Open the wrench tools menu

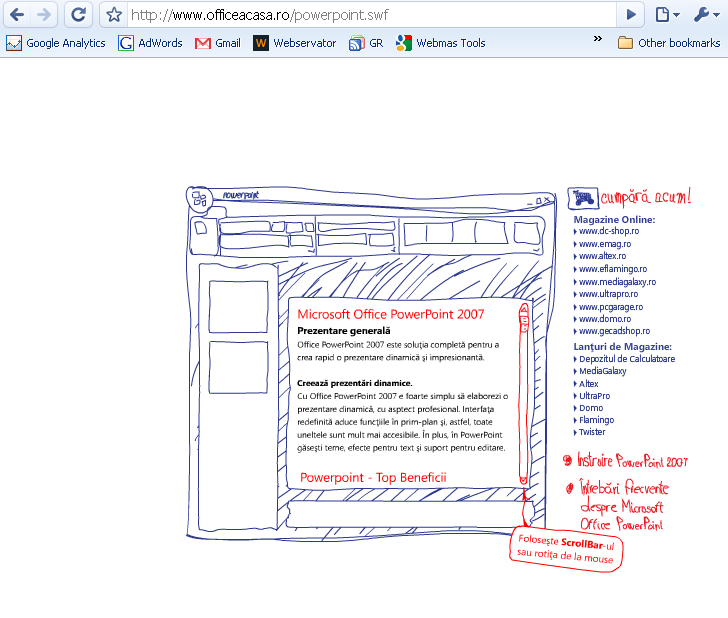[x=703, y=14]
